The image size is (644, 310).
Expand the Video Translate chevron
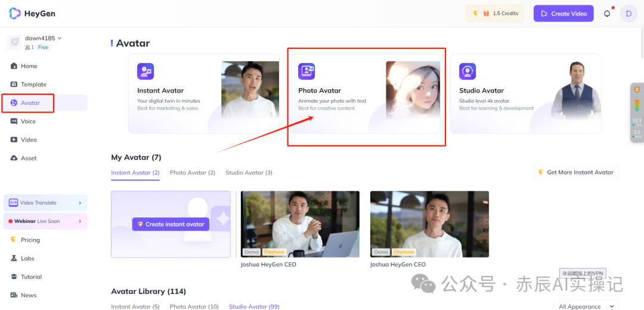(x=80, y=203)
